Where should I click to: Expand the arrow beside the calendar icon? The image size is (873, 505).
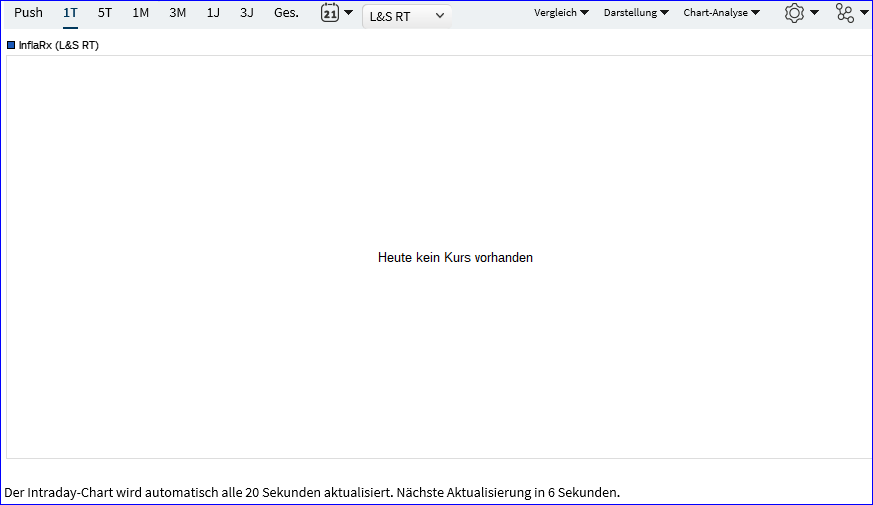[x=349, y=13]
